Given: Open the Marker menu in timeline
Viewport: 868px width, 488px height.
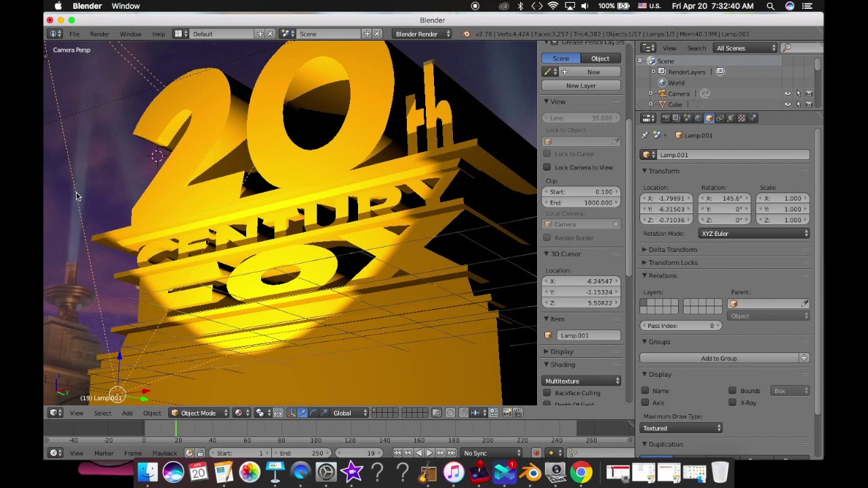Looking at the screenshot, I should [104, 453].
